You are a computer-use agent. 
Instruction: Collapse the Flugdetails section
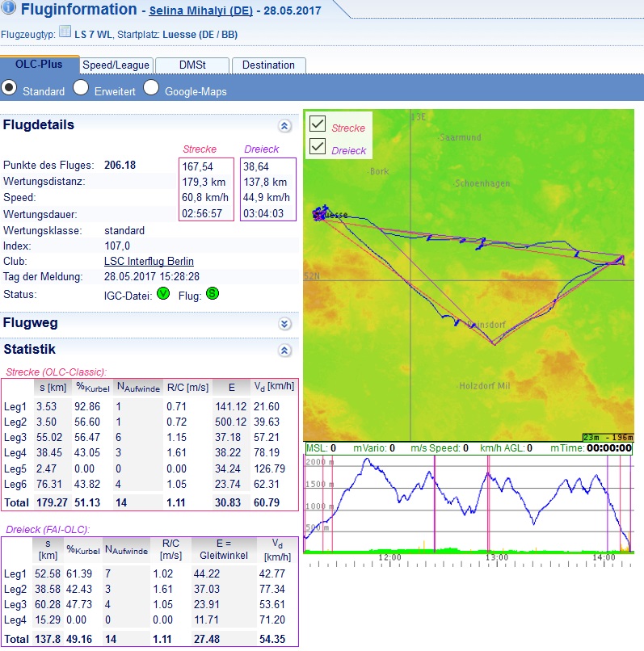pyautogui.click(x=284, y=126)
